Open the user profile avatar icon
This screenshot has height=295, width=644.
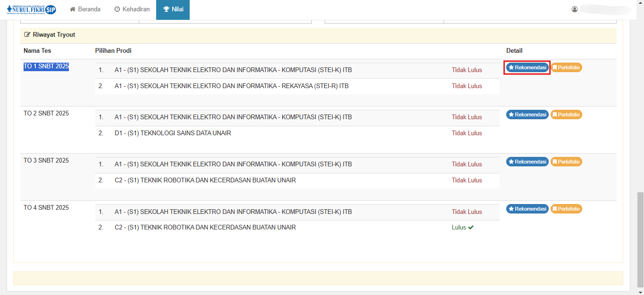coord(575,9)
